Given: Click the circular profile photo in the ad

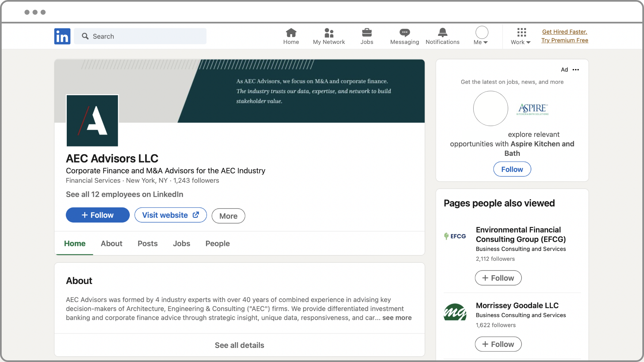Looking at the screenshot, I should 490,109.
